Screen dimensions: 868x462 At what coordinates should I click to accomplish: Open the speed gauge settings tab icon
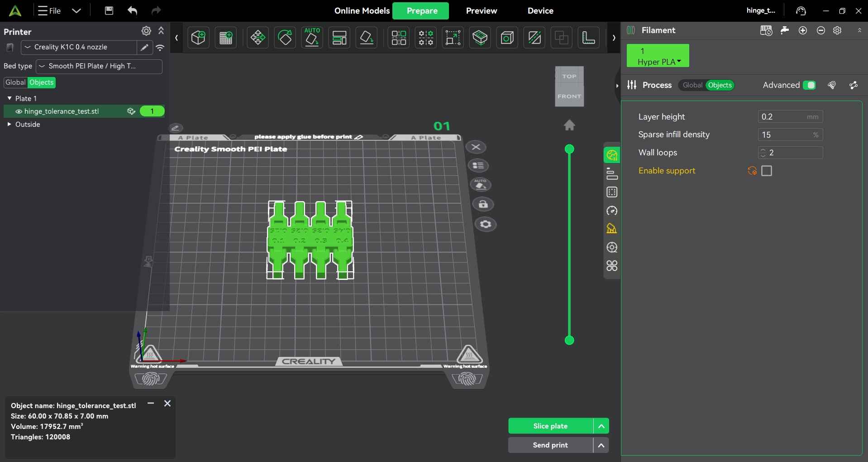click(612, 211)
